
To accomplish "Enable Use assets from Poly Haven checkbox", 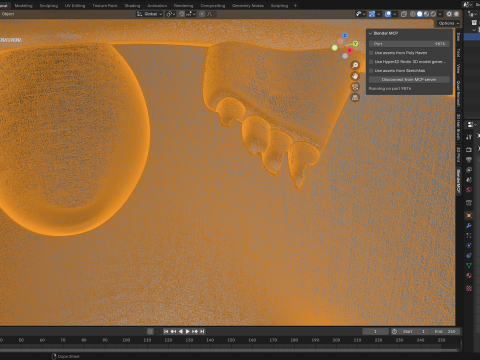I will tap(371, 53).
